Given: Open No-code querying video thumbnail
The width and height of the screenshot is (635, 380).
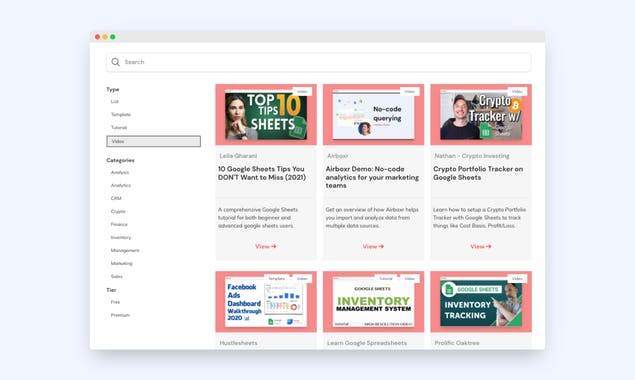Looking at the screenshot, I should pyautogui.click(x=373, y=116).
